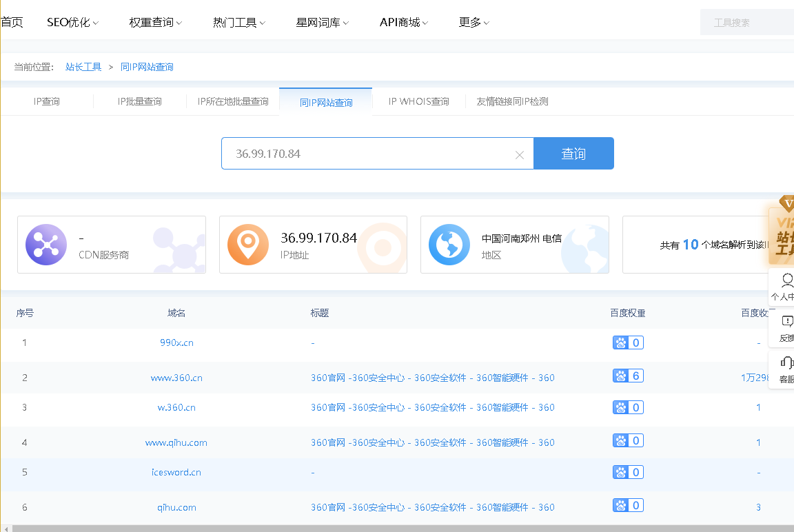Switch to the IP查询 tab
Screen dimensions: 794x532
[x=47, y=101]
